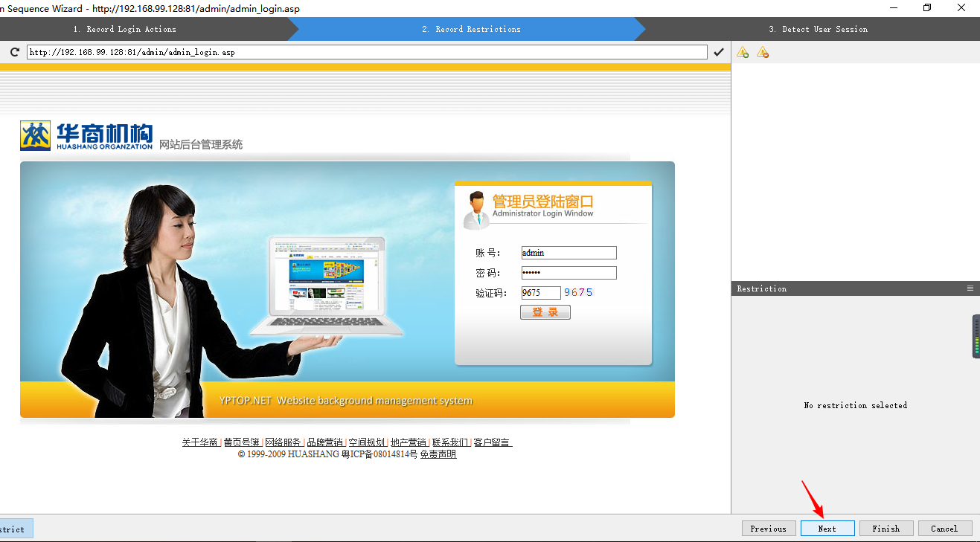Cancel the sequence wizard
Image resolution: width=980 pixels, height=542 pixels.
pyautogui.click(x=945, y=528)
